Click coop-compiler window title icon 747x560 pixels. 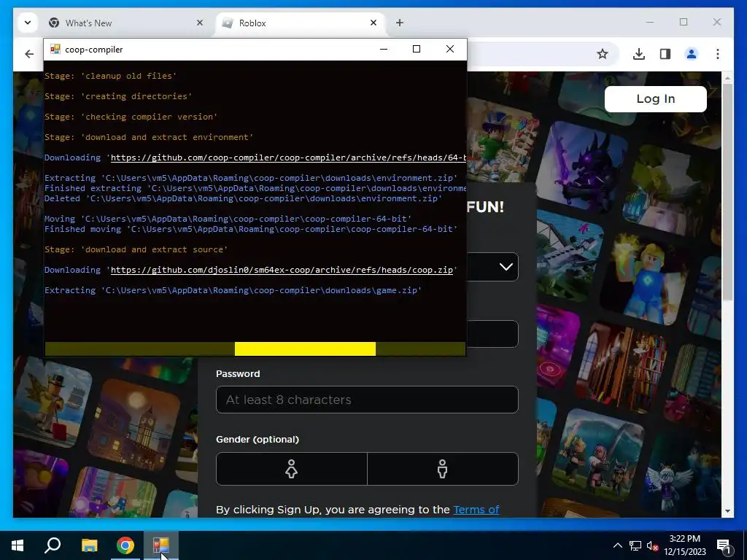(x=55, y=49)
